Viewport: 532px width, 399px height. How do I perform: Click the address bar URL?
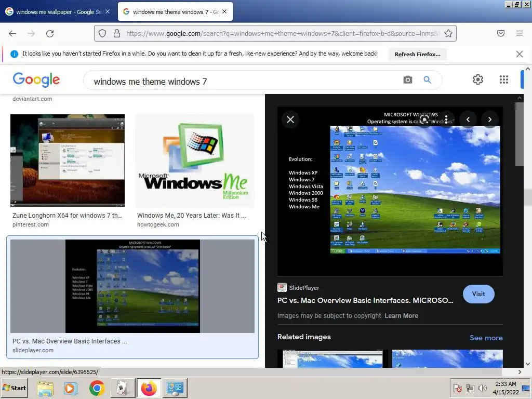282,33
